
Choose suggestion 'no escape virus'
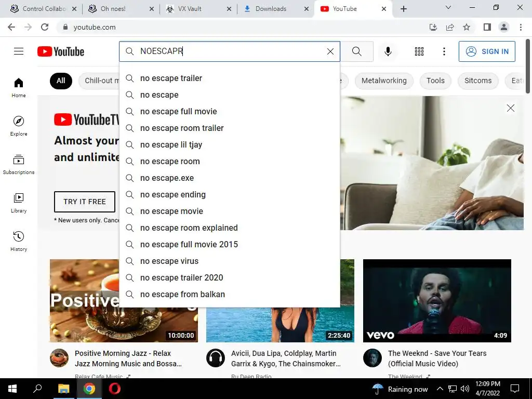229,261
